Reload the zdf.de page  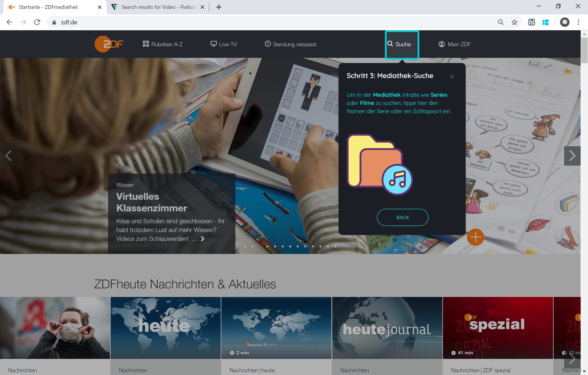click(37, 22)
